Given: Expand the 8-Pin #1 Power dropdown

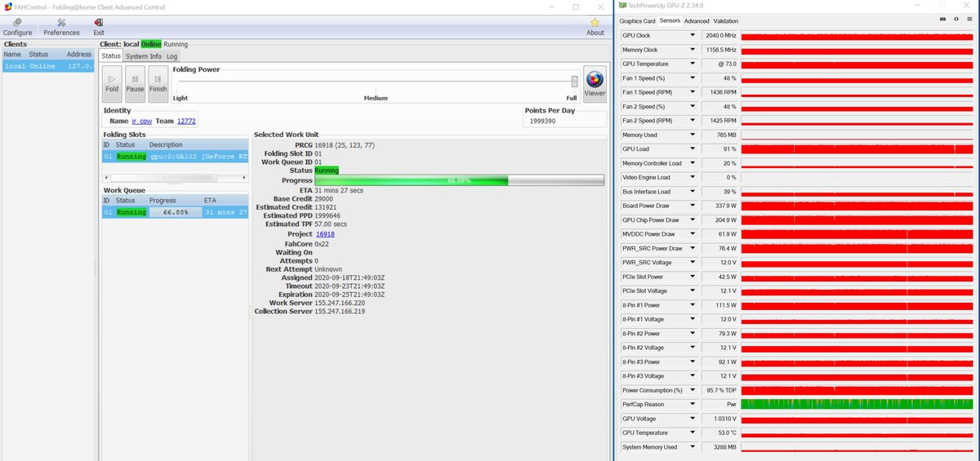Looking at the screenshot, I should 693,305.
